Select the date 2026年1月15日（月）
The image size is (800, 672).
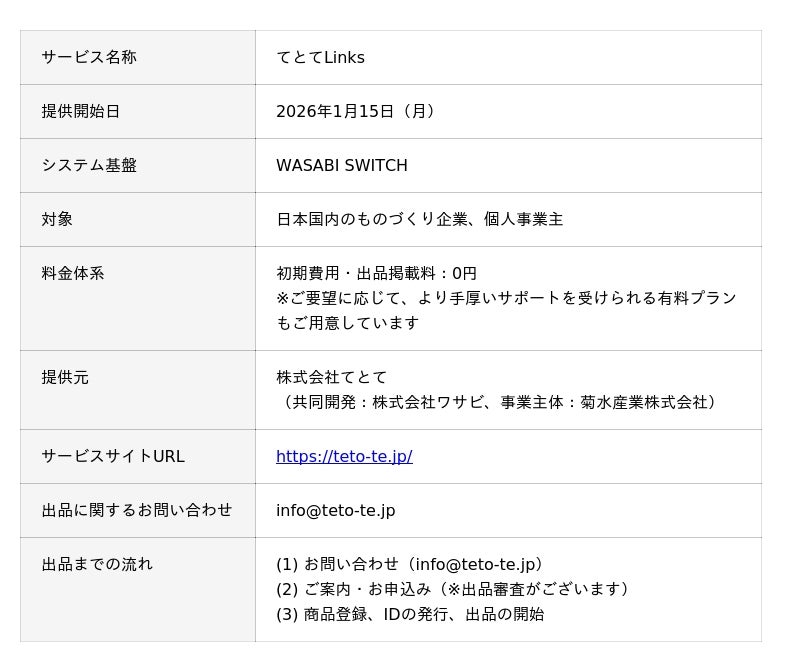point(358,112)
